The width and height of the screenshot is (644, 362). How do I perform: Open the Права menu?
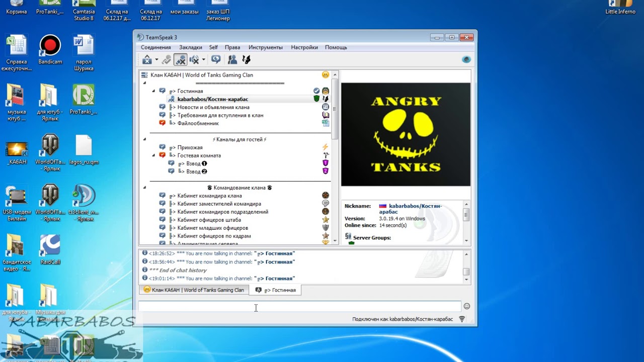[232, 47]
